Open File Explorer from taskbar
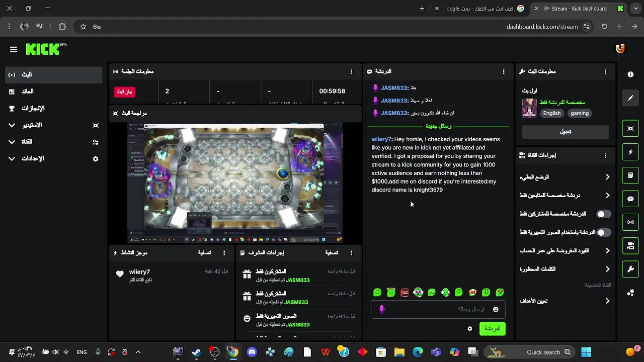This screenshot has height=362, width=644. 399,352
